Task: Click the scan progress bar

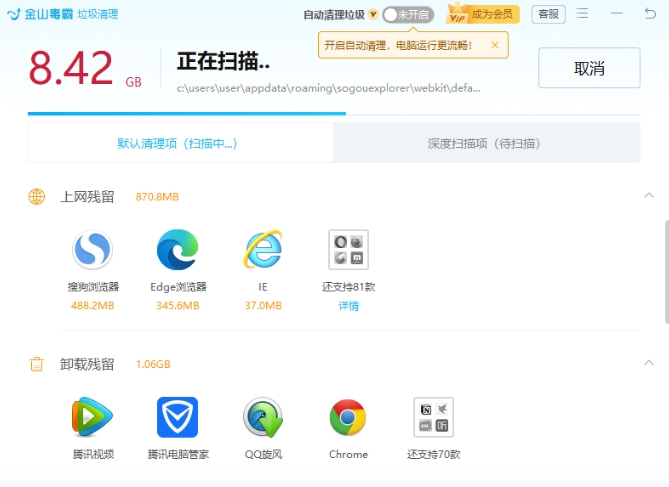Action: (334, 114)
